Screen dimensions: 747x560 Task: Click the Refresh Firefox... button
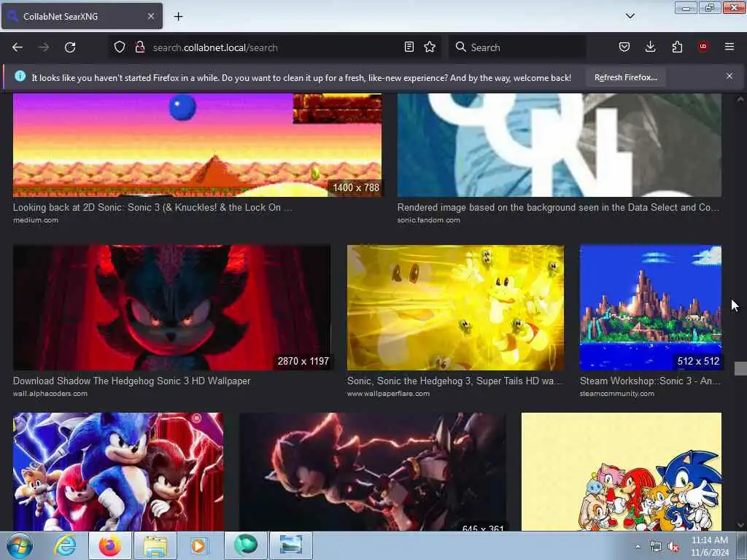point(625,77)
